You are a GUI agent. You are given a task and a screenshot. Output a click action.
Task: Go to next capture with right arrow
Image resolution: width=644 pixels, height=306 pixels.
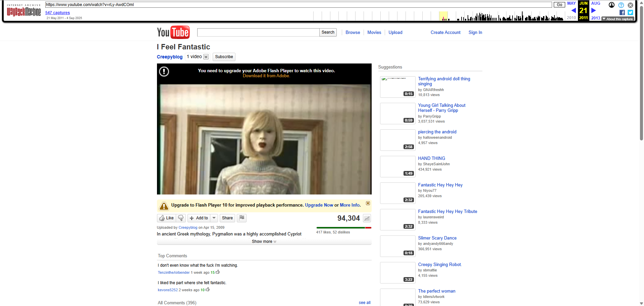click(x=594, y=10)
